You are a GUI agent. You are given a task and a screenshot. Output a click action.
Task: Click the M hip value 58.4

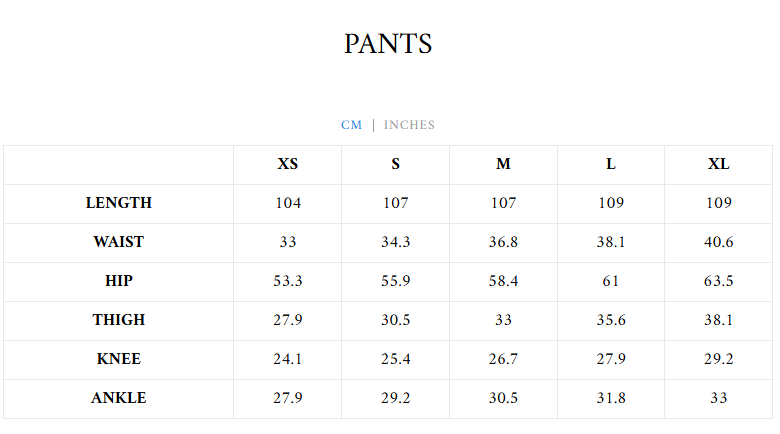tap(503, 281)
